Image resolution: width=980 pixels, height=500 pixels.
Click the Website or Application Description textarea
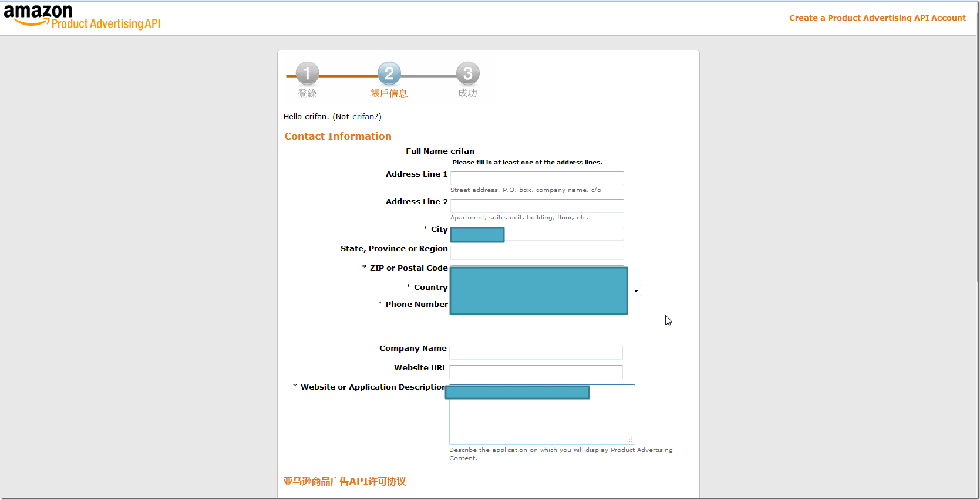pyautogui.click(x=542, y=414)
